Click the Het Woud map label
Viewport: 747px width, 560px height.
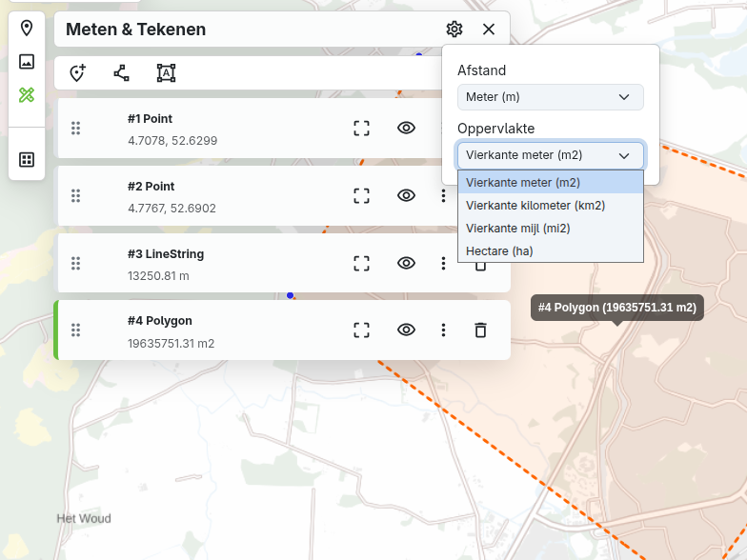[84, 518]
